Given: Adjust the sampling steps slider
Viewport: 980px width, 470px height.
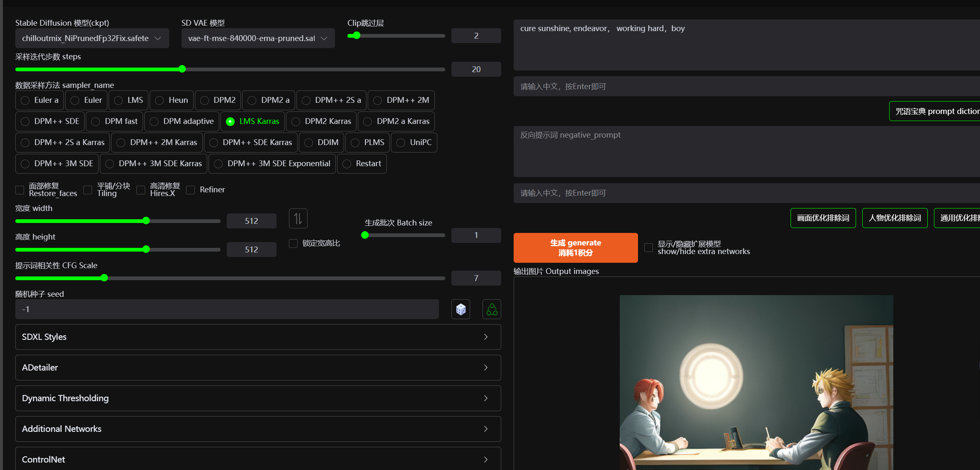Looking at the screenshot, I should click(230, 69).
